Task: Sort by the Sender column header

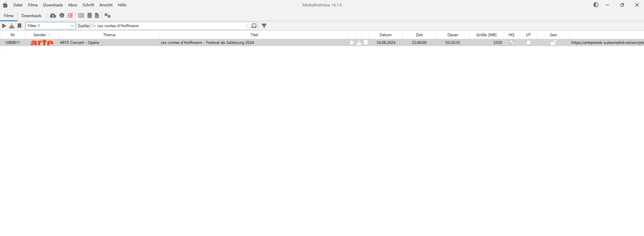Action: click(42, 35)
